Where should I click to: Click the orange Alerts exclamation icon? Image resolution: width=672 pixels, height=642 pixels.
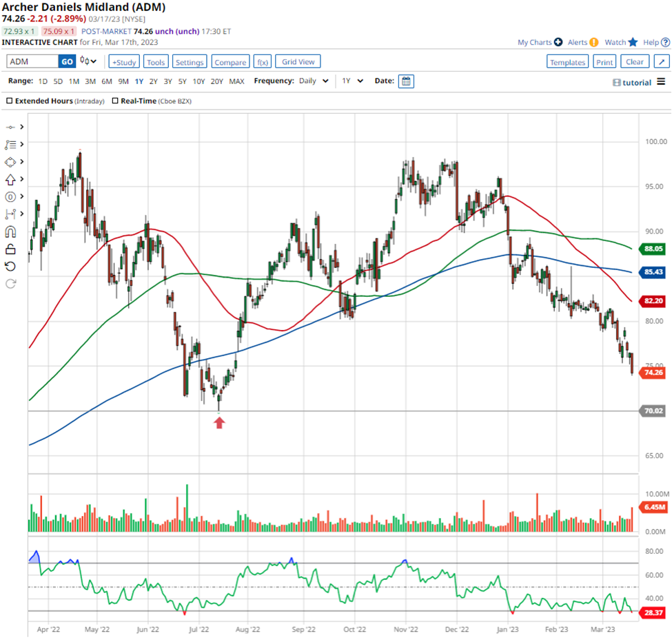pyautogui.click(x=593, y=42)
